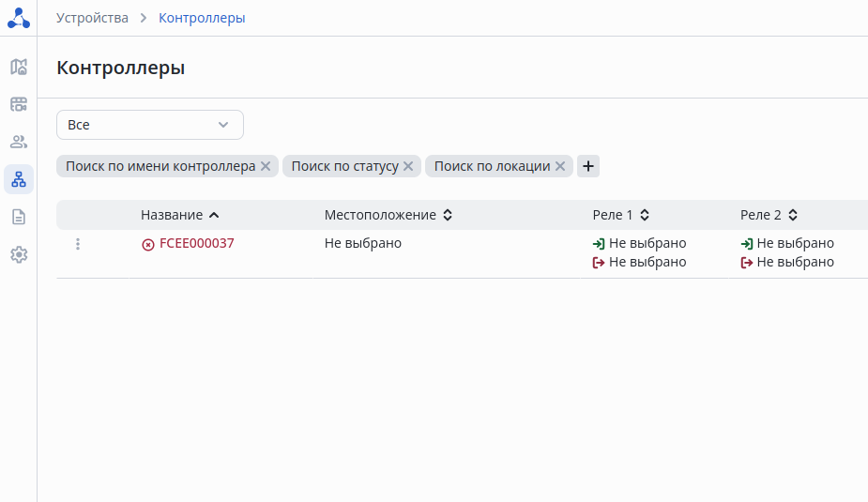Image resolution: width=868 pixels, height=502 pixels.
Task: Open controller FCEE000037 link
Action: [x=196, y=243]
